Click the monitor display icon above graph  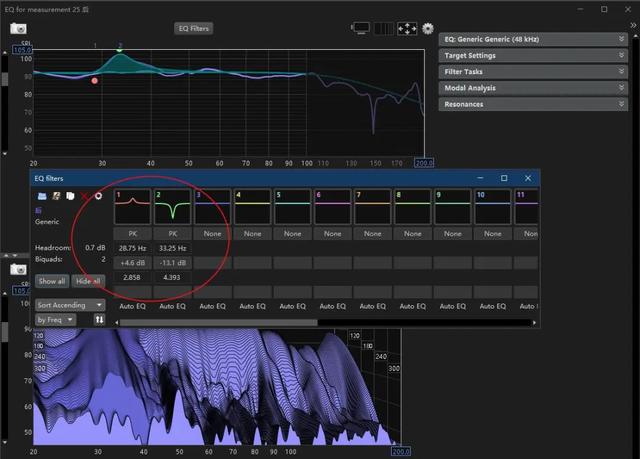[x=361, y=28]
